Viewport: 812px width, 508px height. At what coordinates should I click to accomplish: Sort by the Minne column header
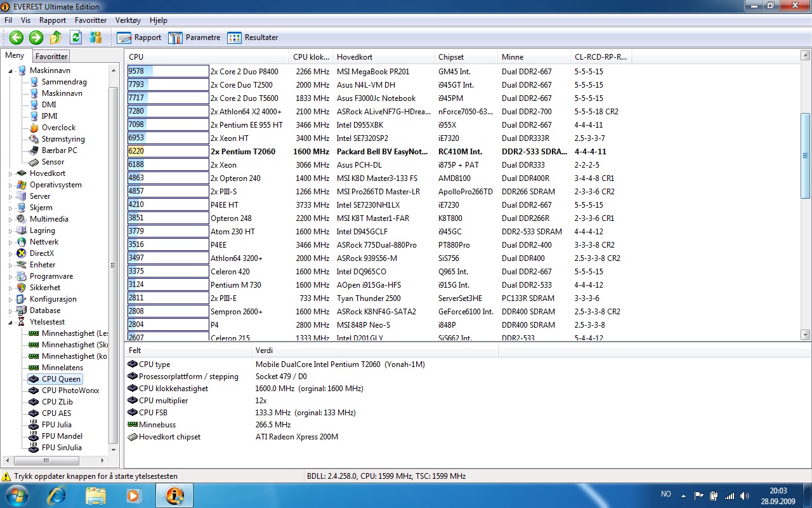tap(533, 57)
